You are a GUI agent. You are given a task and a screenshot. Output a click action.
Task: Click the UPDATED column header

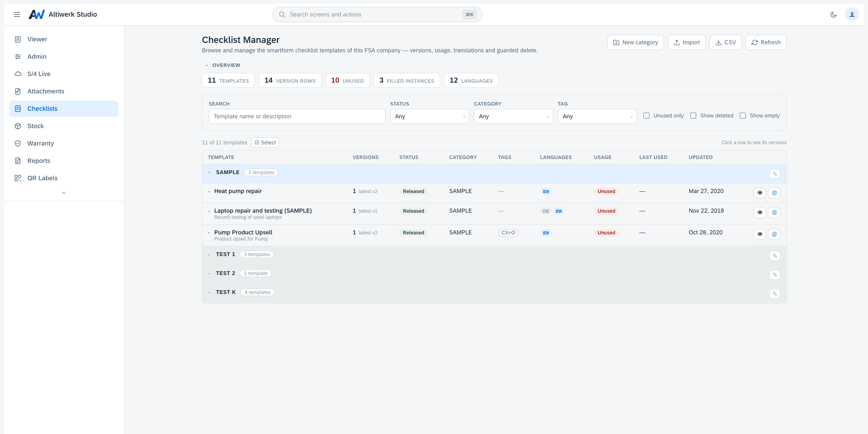pos(700,157)
